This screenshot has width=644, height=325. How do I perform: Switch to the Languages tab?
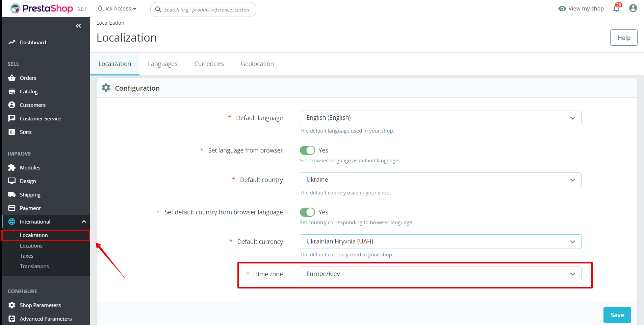pos(162,64)
